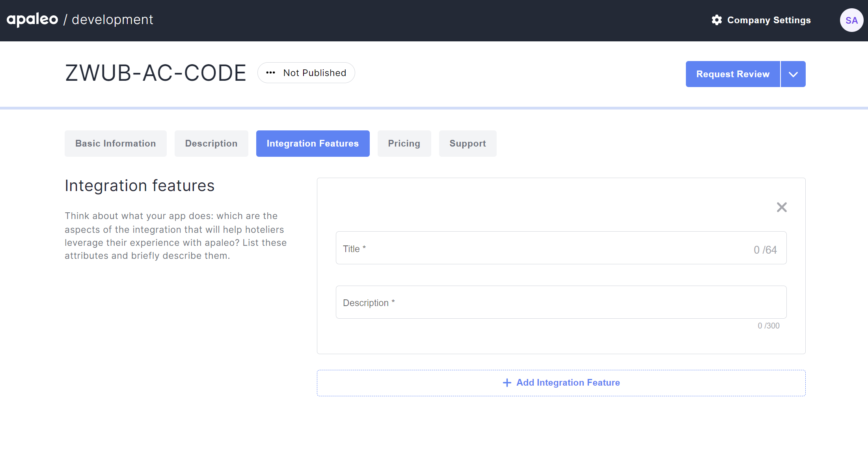The height and width of the screenshot is (453, 868).
Task: Click the Add Integration Feature label
Action: (568, 382)
